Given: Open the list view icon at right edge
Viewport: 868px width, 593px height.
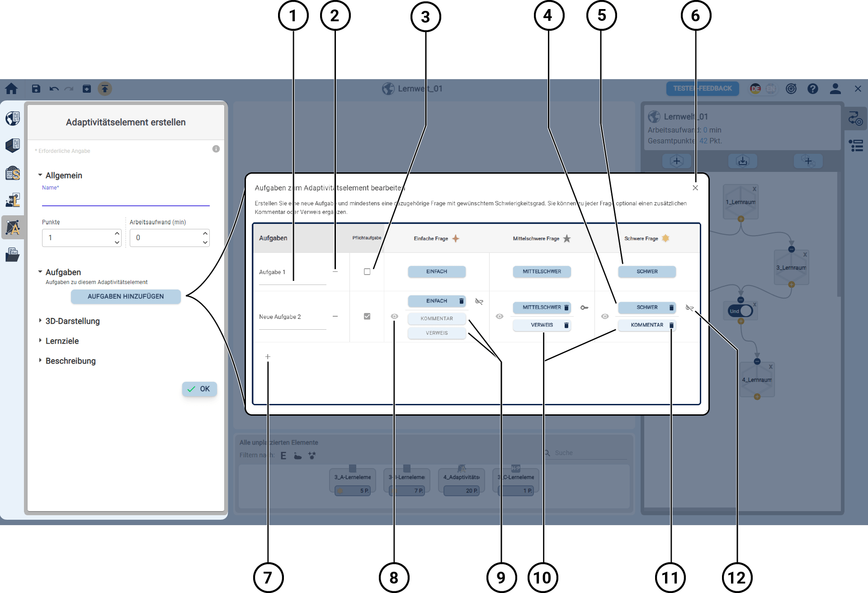Looking at the screenshot, I should (x=856, y=146).
